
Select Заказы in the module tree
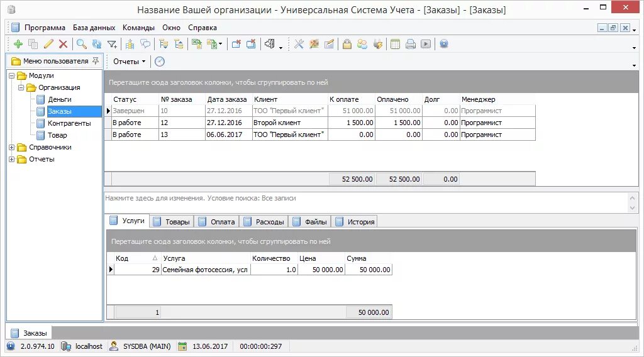click(x=60, y=111)
